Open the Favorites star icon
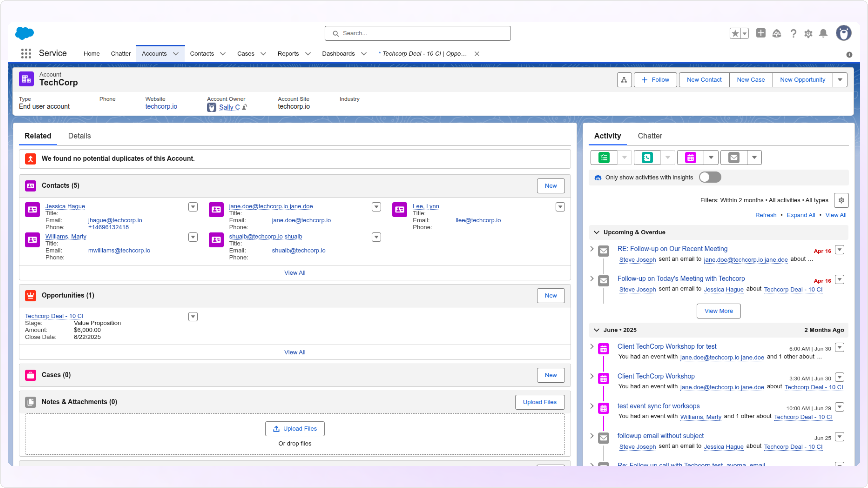The height and width of the screenshot is (488, 868). click(735, 33)
